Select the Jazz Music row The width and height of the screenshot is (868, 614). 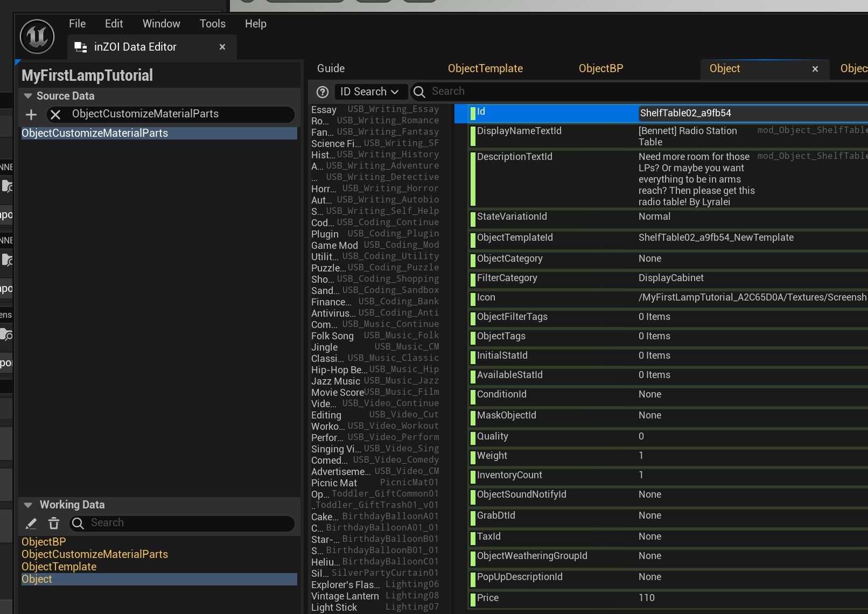375,381
